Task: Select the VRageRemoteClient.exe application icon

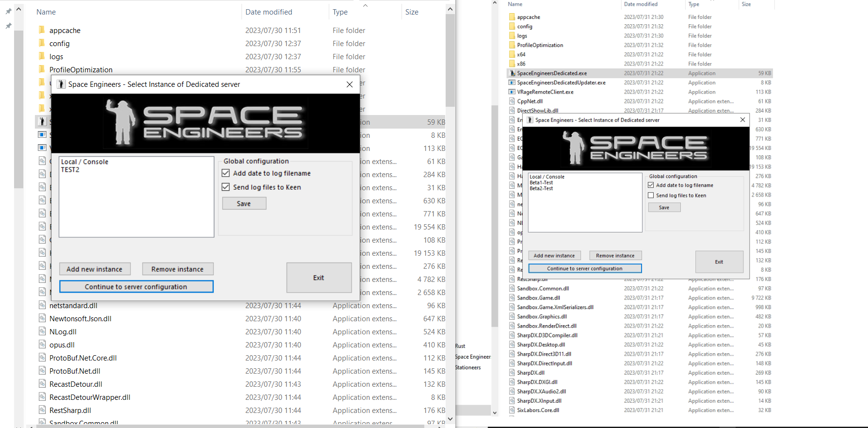Action: click(512, 92)
